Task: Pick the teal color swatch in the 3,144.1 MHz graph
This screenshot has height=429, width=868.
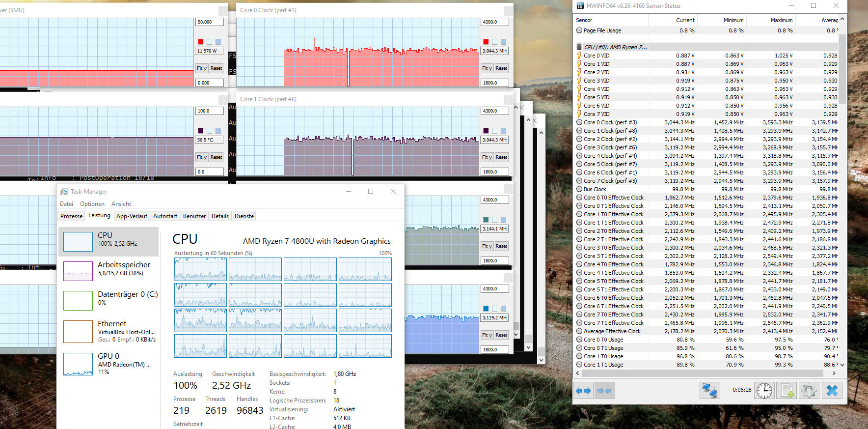Action: (486, 220)
